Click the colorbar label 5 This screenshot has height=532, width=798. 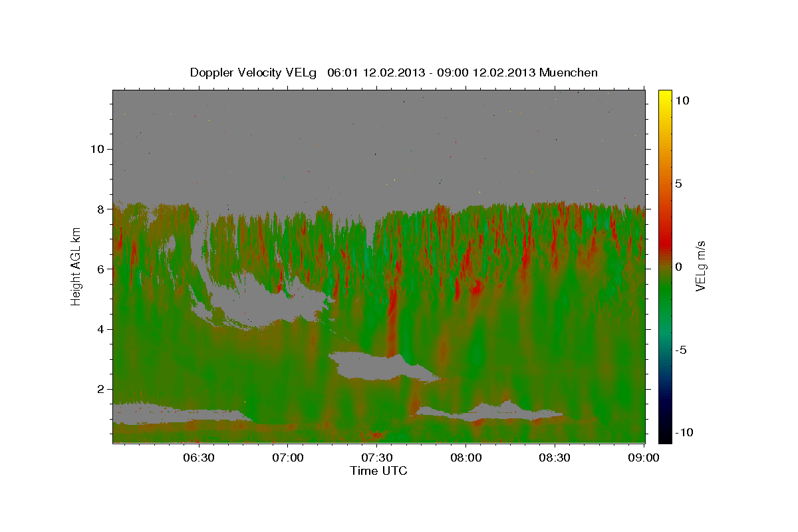[678, 184]
